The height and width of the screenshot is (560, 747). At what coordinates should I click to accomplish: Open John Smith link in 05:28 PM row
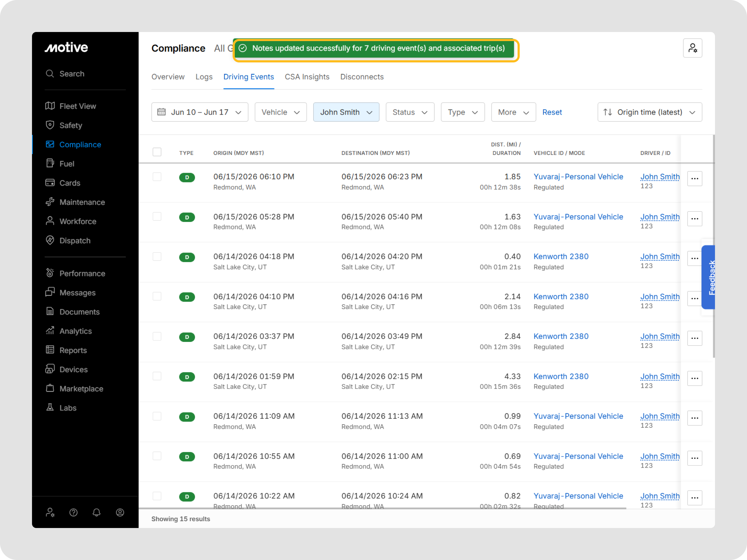[x=660, y=217]
